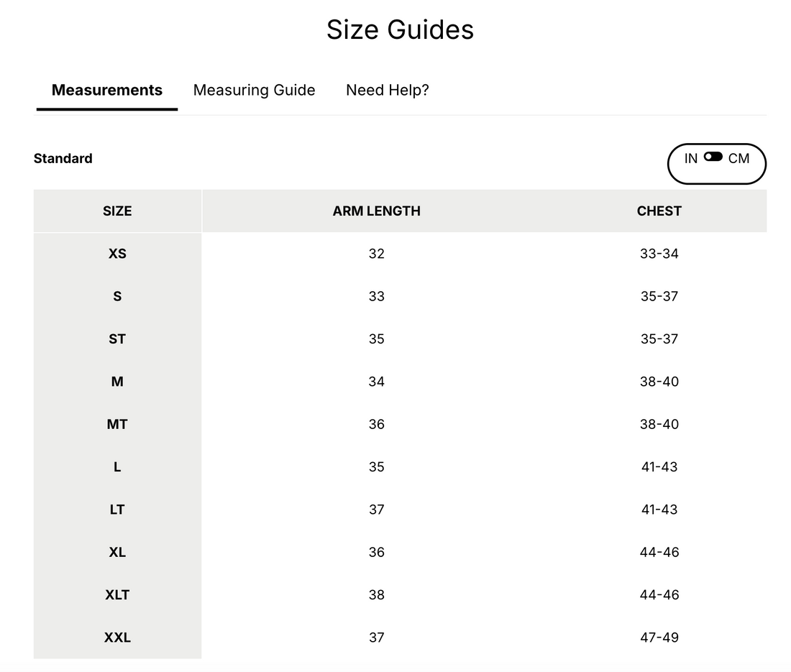
Task: Select the Measurements tab
Action: 107,90
